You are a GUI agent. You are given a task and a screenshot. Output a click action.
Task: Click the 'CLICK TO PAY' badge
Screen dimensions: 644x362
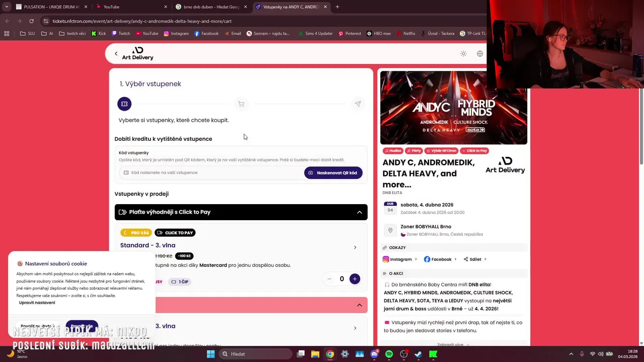tap(175, 233)
